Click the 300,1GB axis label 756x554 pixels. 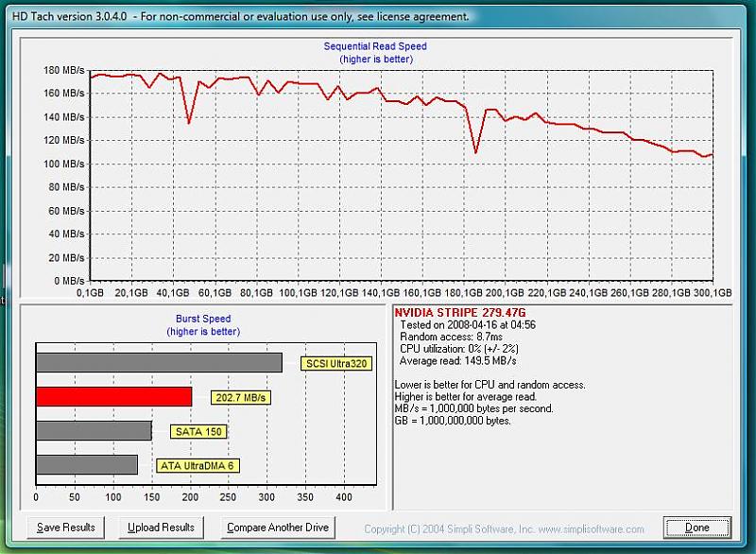[x=713, y=293]
